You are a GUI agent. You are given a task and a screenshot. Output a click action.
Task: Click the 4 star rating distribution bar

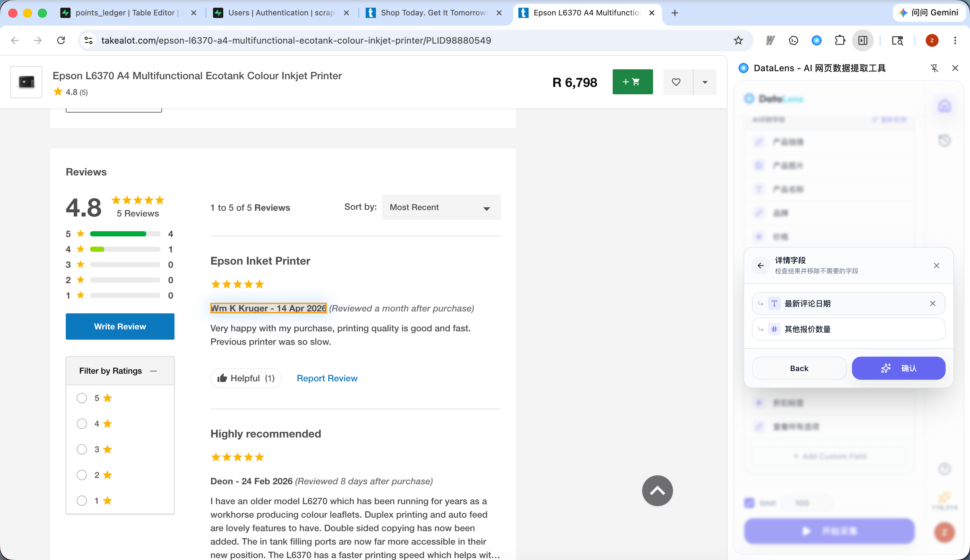point(125,249)
